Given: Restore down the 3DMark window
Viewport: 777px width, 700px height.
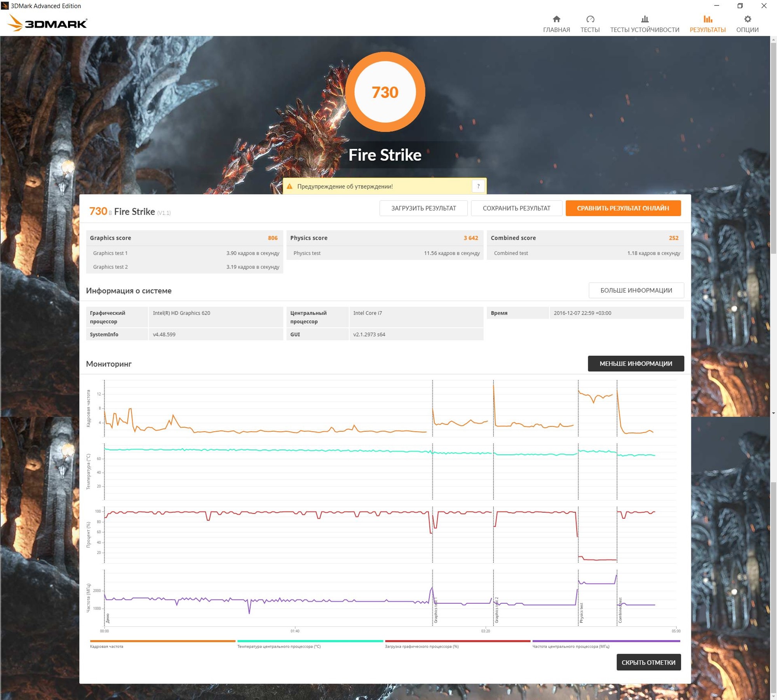Looking at the screenshot, I should pyautogui.click(x=740, y=6).
